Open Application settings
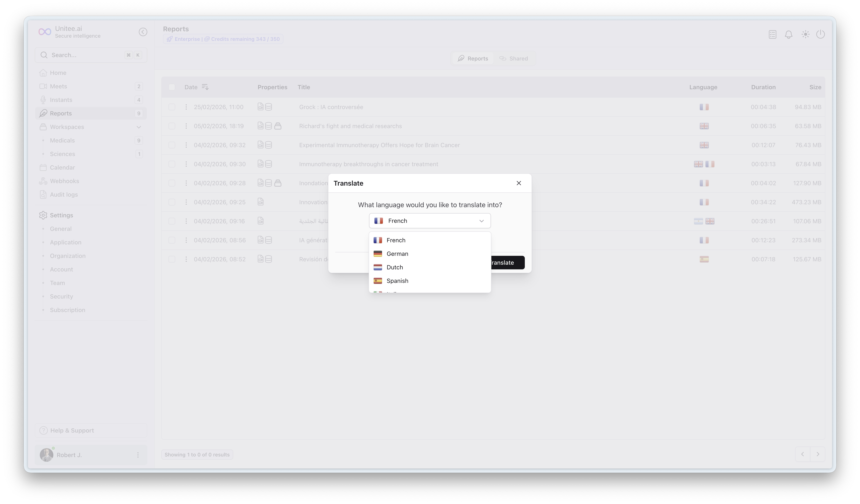This screenshot has width=860, height=504. coord(66,242)
